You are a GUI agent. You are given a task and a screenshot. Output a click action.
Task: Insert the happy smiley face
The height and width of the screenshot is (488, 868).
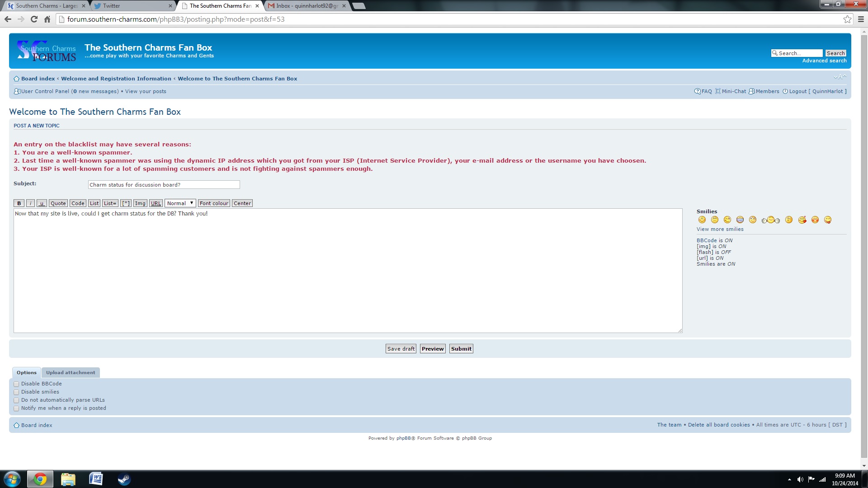tap(702, 220)
